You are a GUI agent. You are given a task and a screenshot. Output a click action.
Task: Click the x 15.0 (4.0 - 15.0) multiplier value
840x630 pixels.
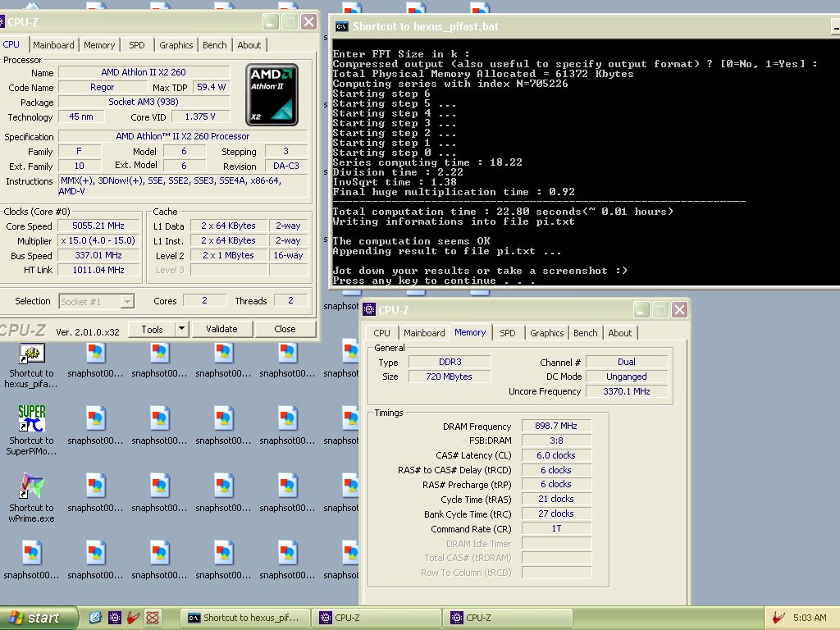pos(98,240)
